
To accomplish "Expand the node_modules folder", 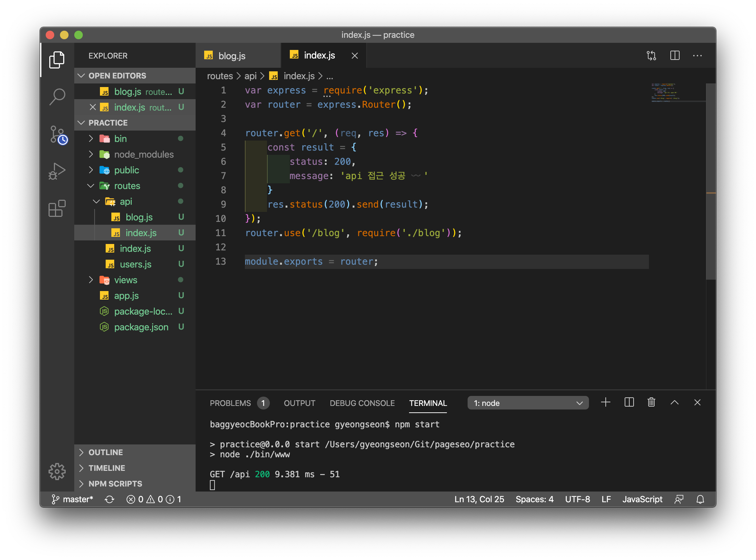I will [x=143, y=154].
